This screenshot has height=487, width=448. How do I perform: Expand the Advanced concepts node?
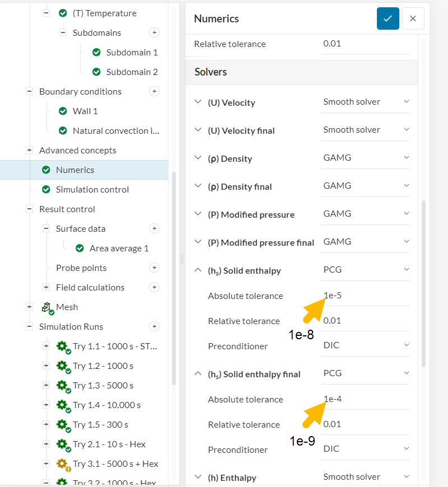coord(29,150)
